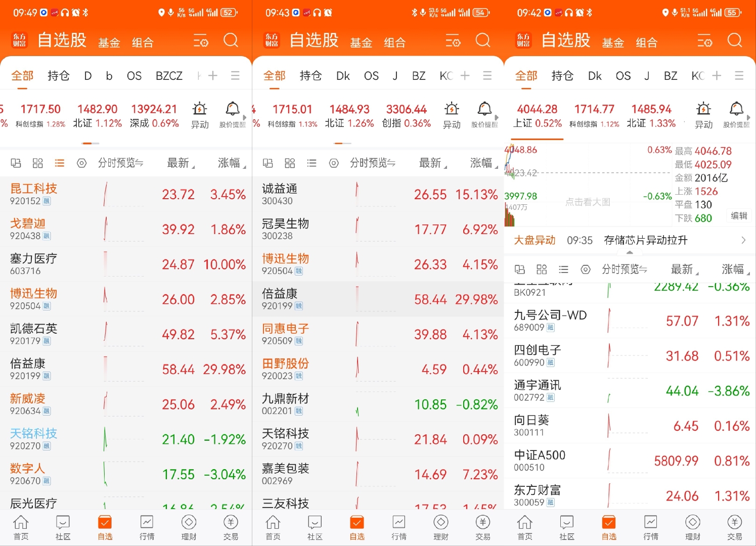This screenshot has height=546, width=756.
Task: Tap the search magnifier in the middle screen
Action: pyautogui.click(x=483, y=40)
